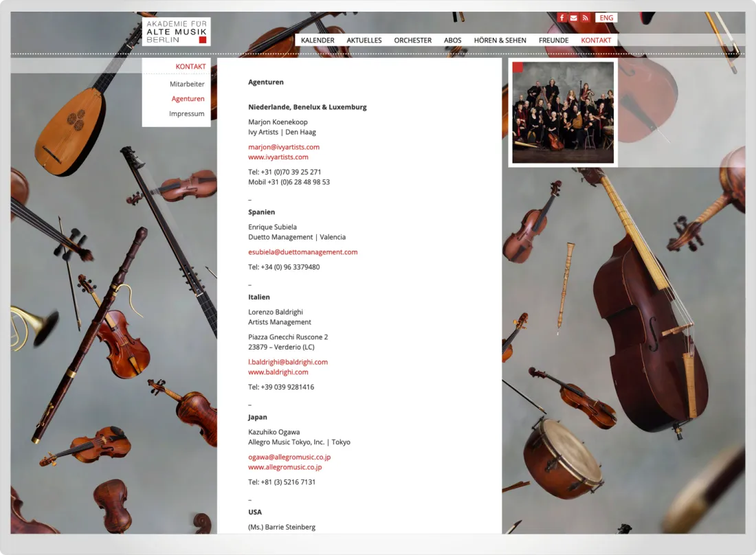Click the orchestra group photo thumbnail
Viewport: 756px width, 555px height.
pos(563,113)
